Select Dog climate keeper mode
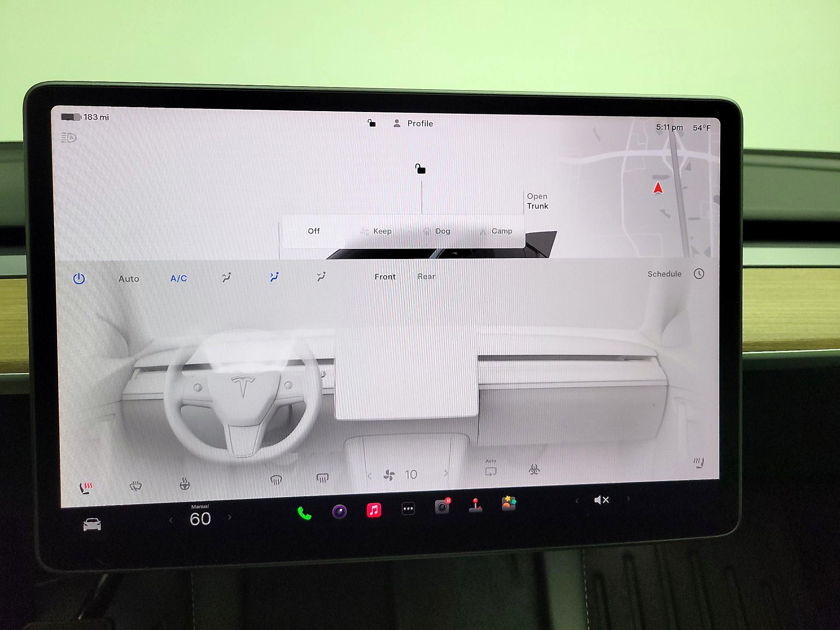This screenshot has width=840, height=630. 442,231
